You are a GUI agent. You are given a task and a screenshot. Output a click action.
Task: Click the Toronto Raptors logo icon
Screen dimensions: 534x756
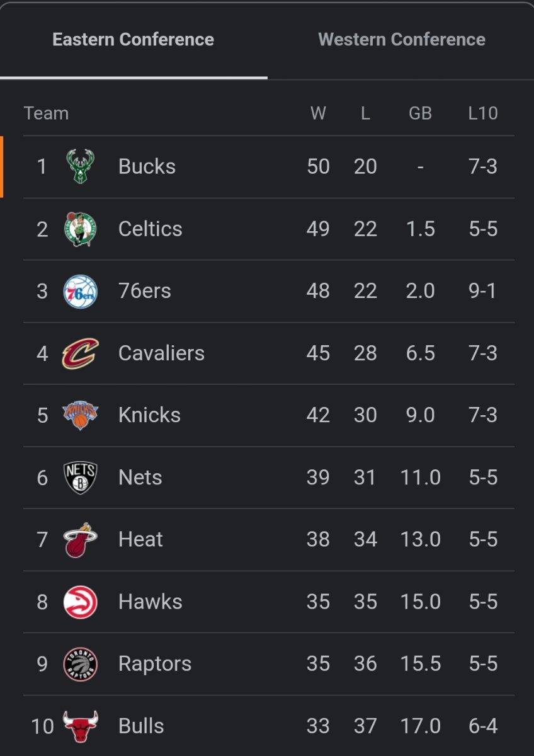80,664
